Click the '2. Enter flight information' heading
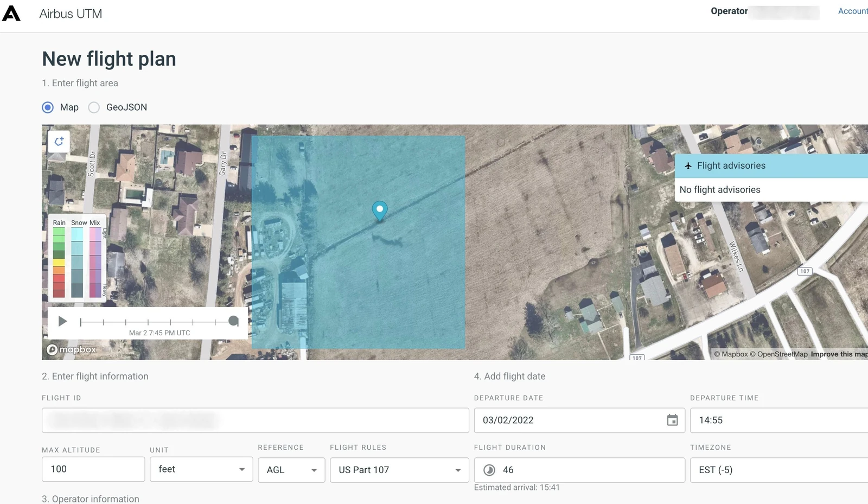 tap(95, 377)
